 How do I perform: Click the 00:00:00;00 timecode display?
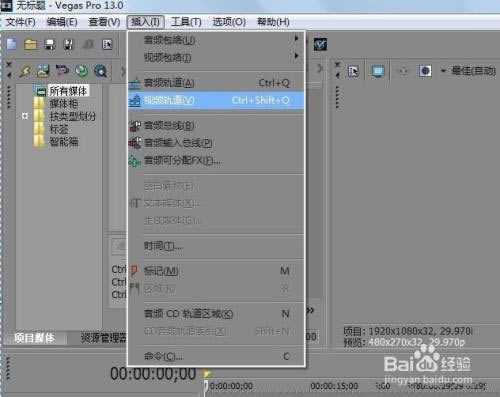(x=153, y=374)
